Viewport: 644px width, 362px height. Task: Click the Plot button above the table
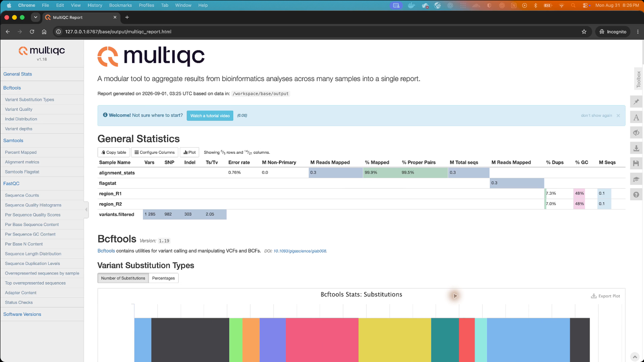(190, 152)
